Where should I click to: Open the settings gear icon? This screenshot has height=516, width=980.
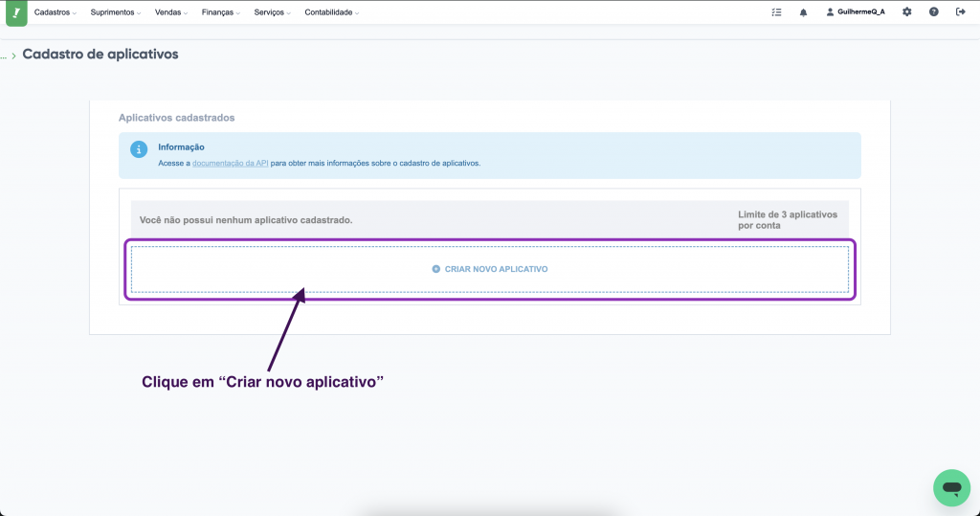pyautogui.click(x=906, y=12)
